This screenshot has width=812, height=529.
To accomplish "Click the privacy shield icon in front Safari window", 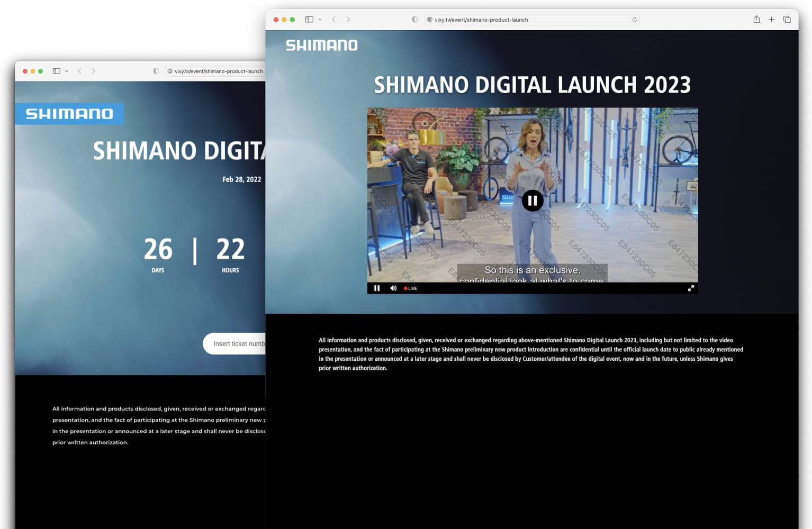I will (414, 20).
